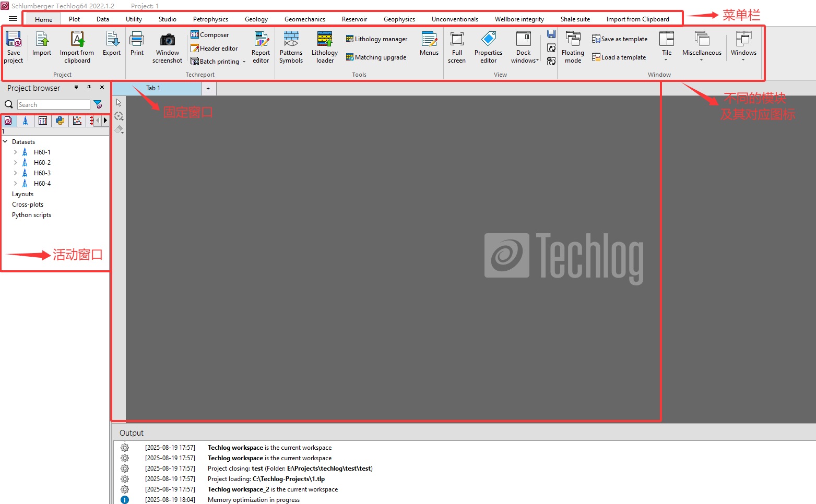
Task: Run Matching upgrade tool
Action: 376,57
